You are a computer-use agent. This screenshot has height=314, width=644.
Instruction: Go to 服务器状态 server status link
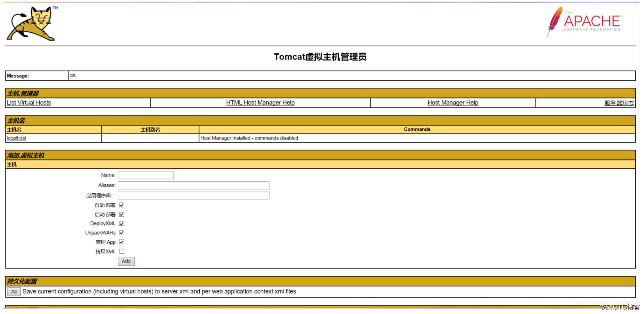click(x=619, y=103)
